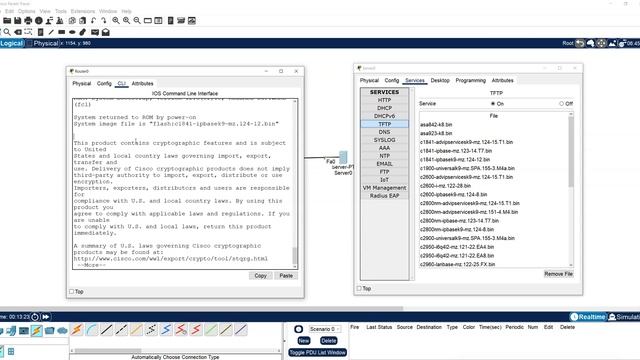
Task: Click the Undo arrow icon
Action: [93, 20]
